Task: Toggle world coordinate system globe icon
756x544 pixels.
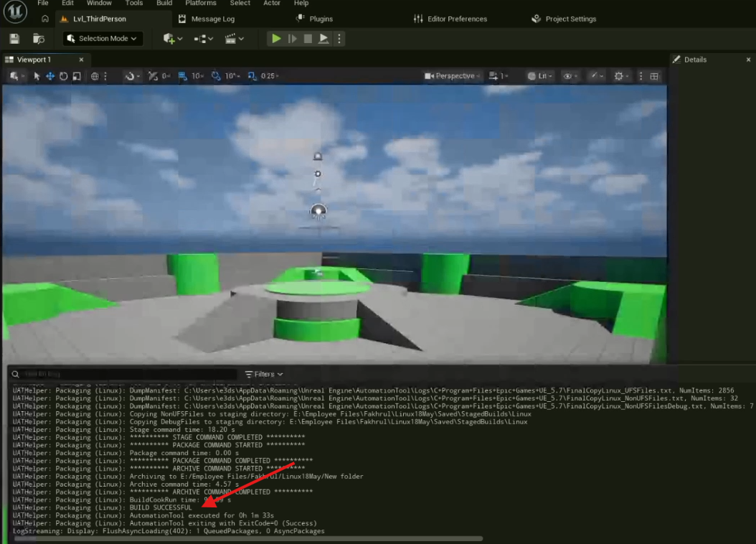Action: point(95,76)
